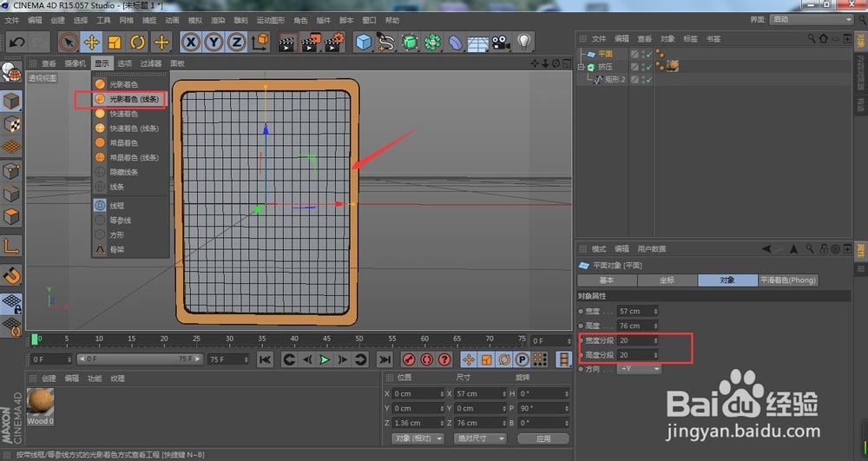Image resolution: width=868 pixels, height=461 pixels.
Task: Add a cube primitive
Action: click(363, 42)
